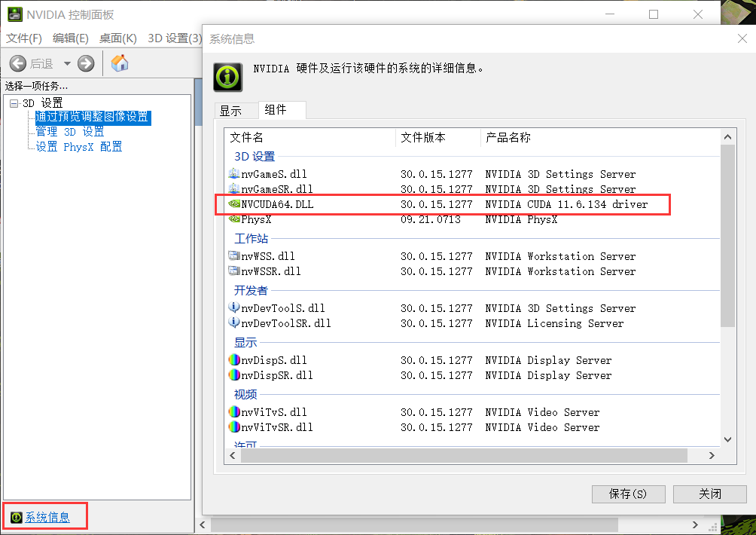Sort by 文件名 column header

tap(310, 137)
